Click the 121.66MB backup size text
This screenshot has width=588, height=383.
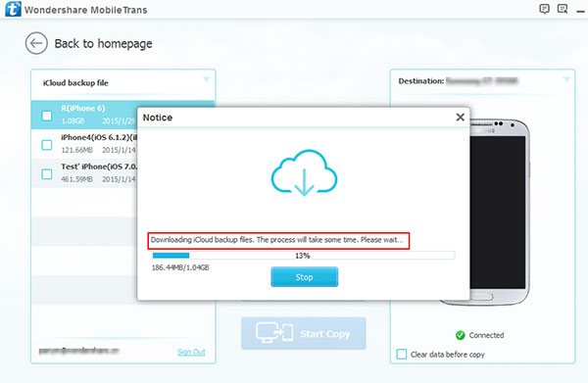tap(76, 150)
